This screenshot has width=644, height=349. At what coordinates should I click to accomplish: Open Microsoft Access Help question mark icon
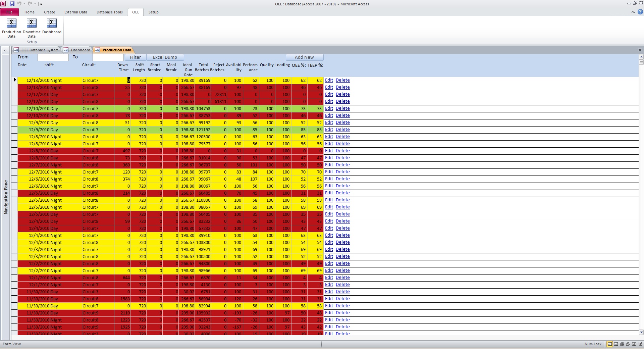640,12
